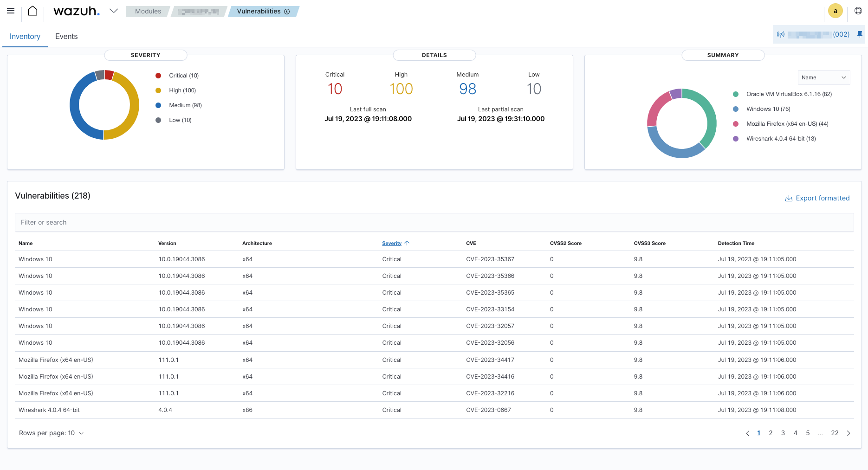Toggle Medium series in severity legend

coord(185,105)
